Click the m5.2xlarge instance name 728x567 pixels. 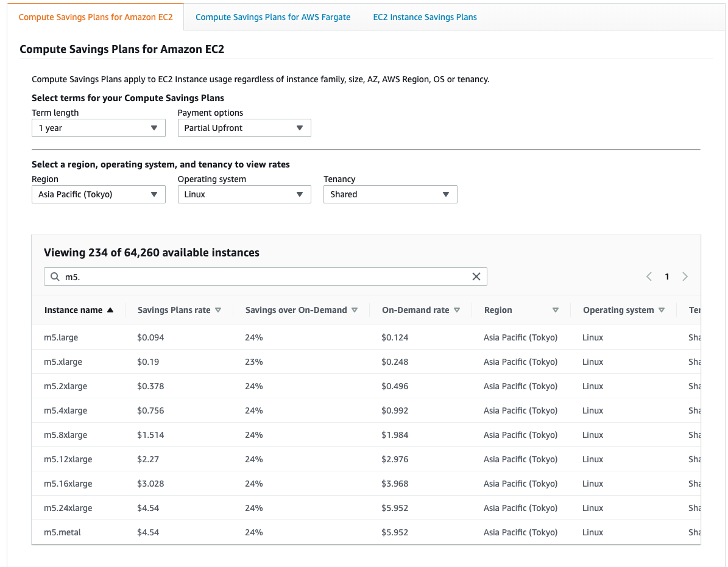(x=65, y=386)
